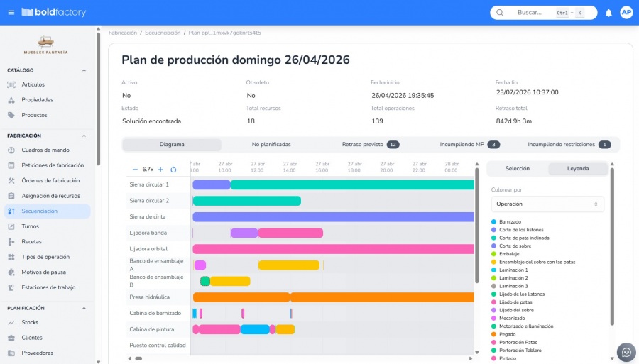Image resolution: width=639 pixels, height=364 pixels.
Task: Open the notifications bell
Action: coord(608,13)
